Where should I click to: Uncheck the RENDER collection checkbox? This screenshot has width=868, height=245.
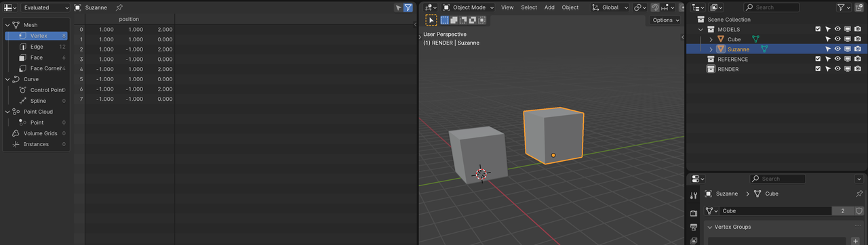click(818, 69)
